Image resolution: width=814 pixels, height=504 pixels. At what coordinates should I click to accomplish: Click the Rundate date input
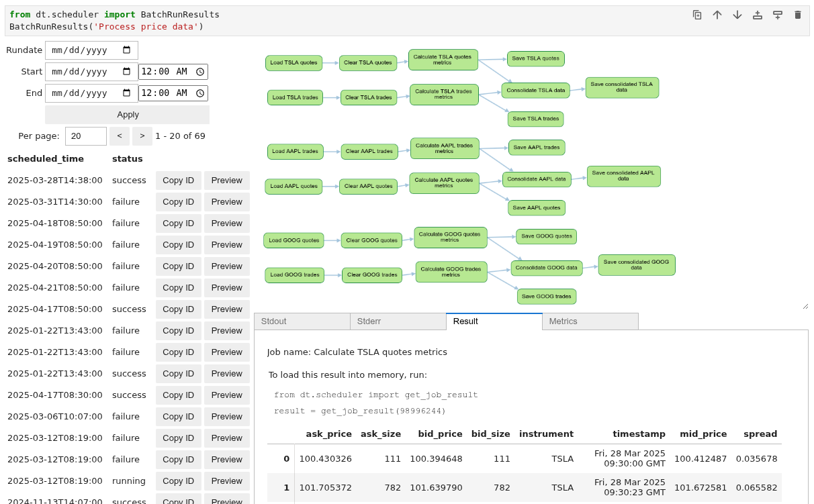pos(91,50)
